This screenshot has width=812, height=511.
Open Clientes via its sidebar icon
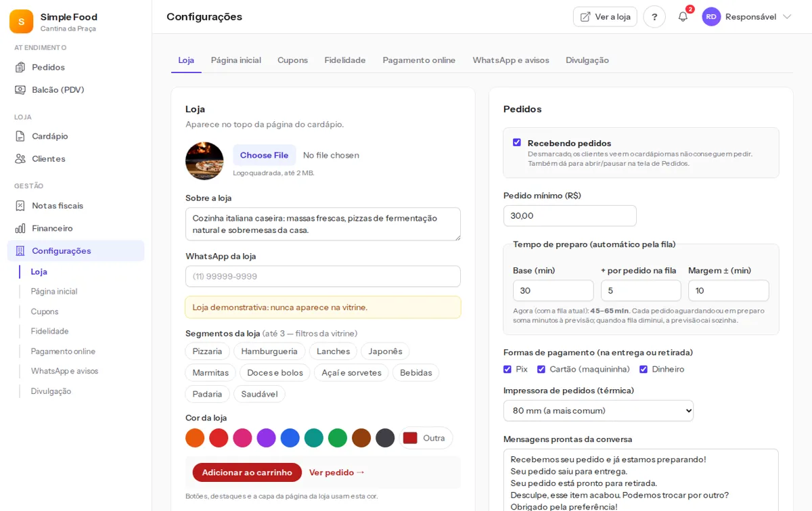pyautogui.click(x=20, y=158)
